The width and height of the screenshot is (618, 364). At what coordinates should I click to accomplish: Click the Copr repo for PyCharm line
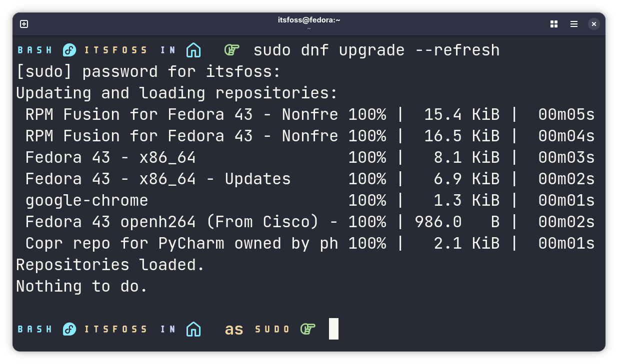click(181, 244)
